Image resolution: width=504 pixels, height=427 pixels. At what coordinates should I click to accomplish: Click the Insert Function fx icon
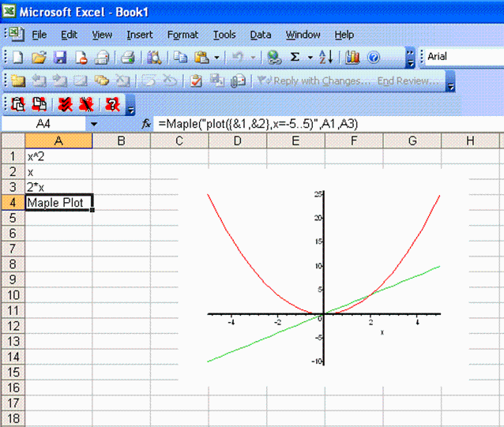[146, 125]
